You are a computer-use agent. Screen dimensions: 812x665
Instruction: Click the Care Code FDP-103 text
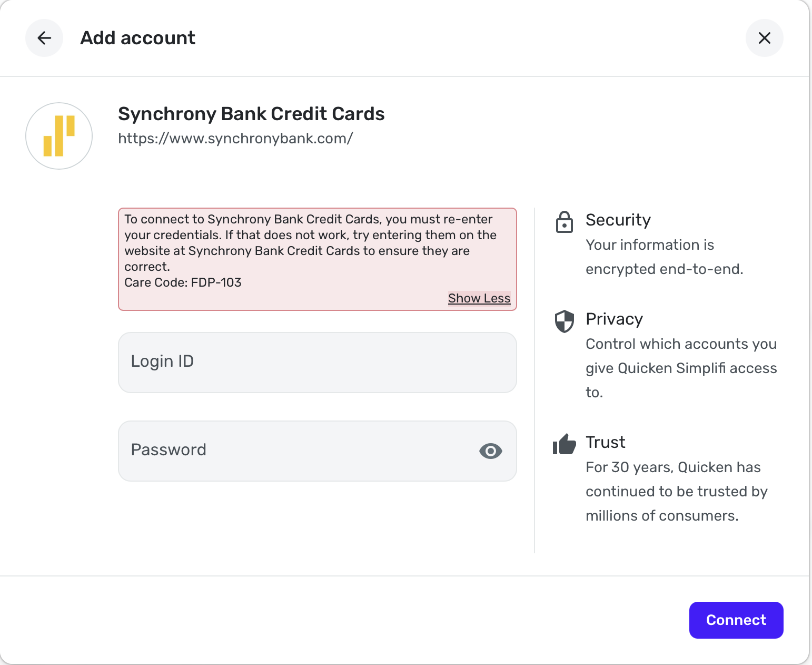pos(183,282)
